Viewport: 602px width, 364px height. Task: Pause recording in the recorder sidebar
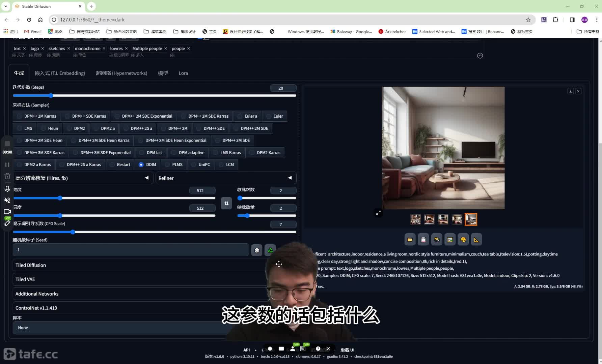point(7,164)
